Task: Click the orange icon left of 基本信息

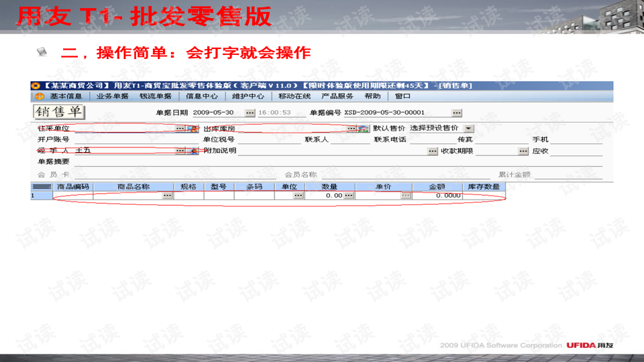Action: 40,97
